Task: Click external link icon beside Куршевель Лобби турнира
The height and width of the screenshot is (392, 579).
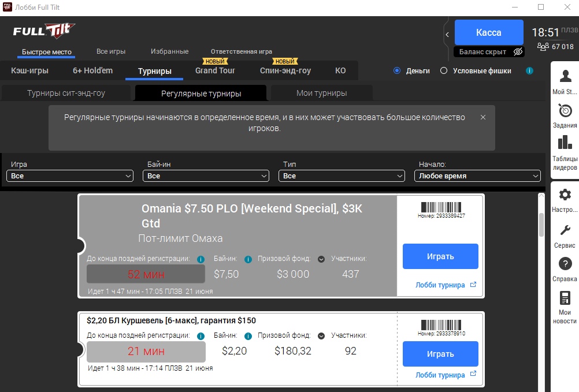Action: point(473,374)
